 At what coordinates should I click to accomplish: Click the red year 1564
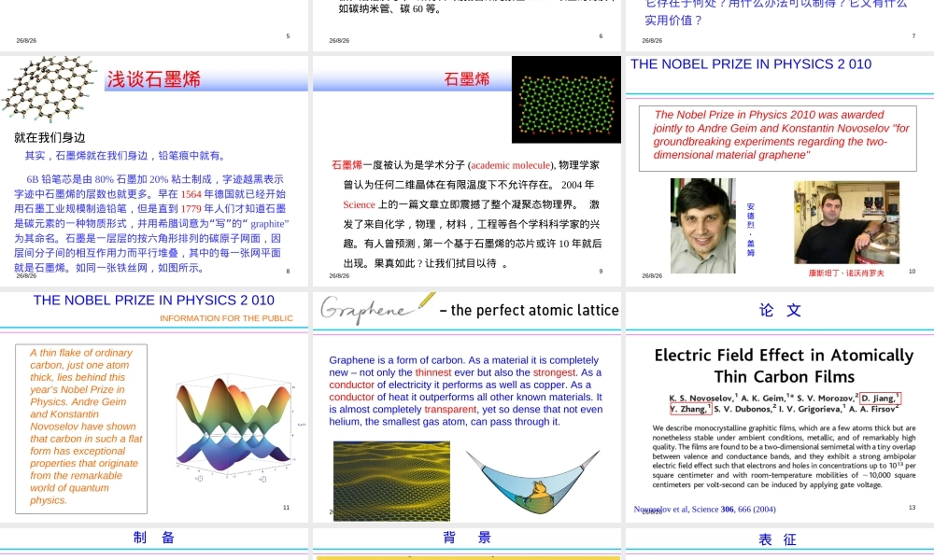tap(191, 194)
